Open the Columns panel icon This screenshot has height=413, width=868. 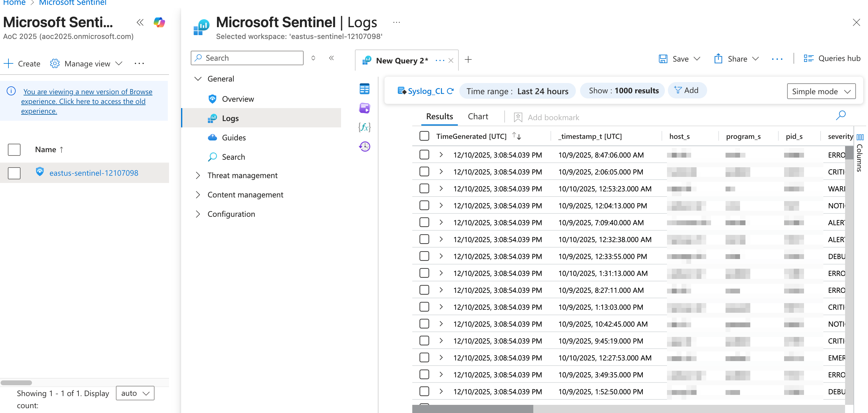[x=860, y=137]
